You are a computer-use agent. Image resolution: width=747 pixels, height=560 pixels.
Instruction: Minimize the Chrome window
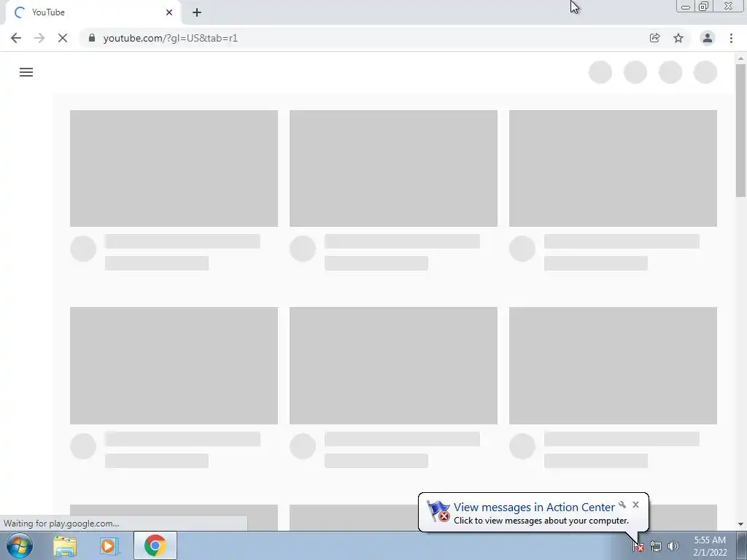point(686,6)
